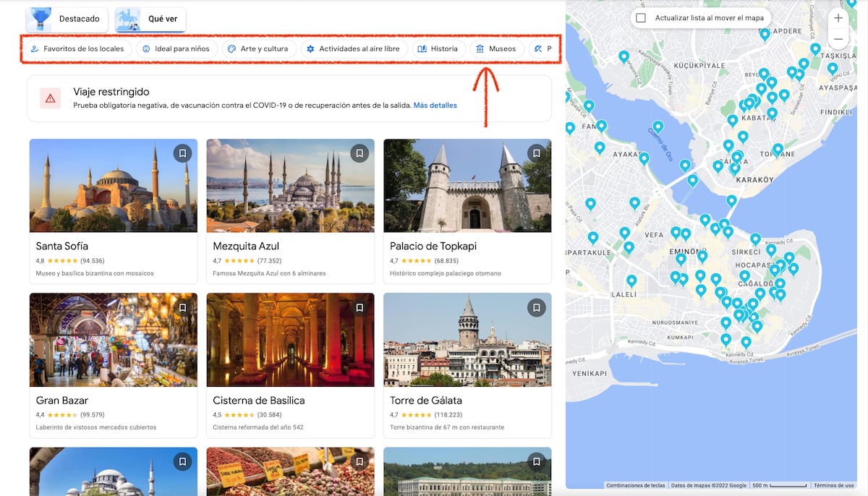Open the Gran Bazar photo

tap(114, 340)
